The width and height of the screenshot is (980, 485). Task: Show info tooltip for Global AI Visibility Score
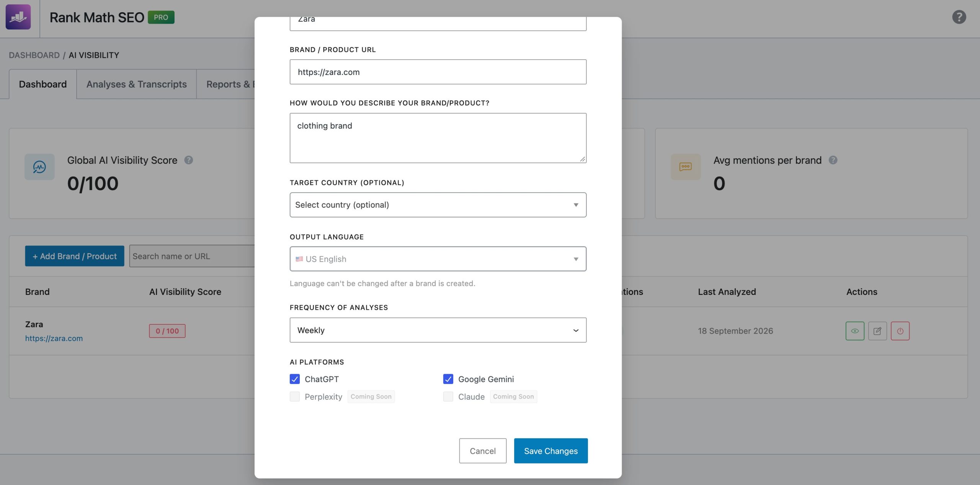(x=188, y=160)
